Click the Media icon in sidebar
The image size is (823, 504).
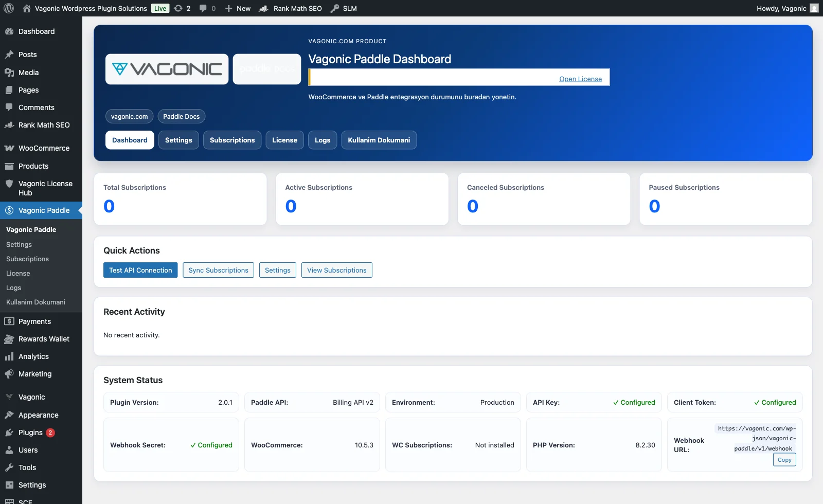(x=9, y=73)
